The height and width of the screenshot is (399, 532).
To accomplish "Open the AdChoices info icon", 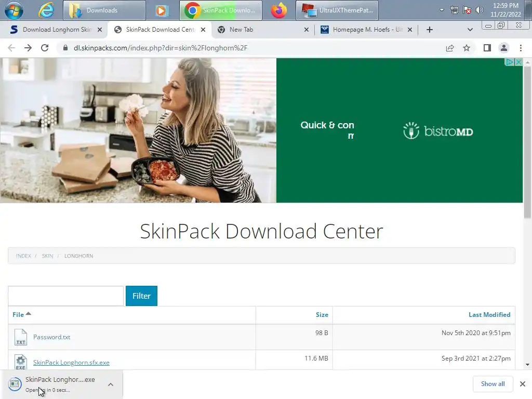I will pos(509,62).
